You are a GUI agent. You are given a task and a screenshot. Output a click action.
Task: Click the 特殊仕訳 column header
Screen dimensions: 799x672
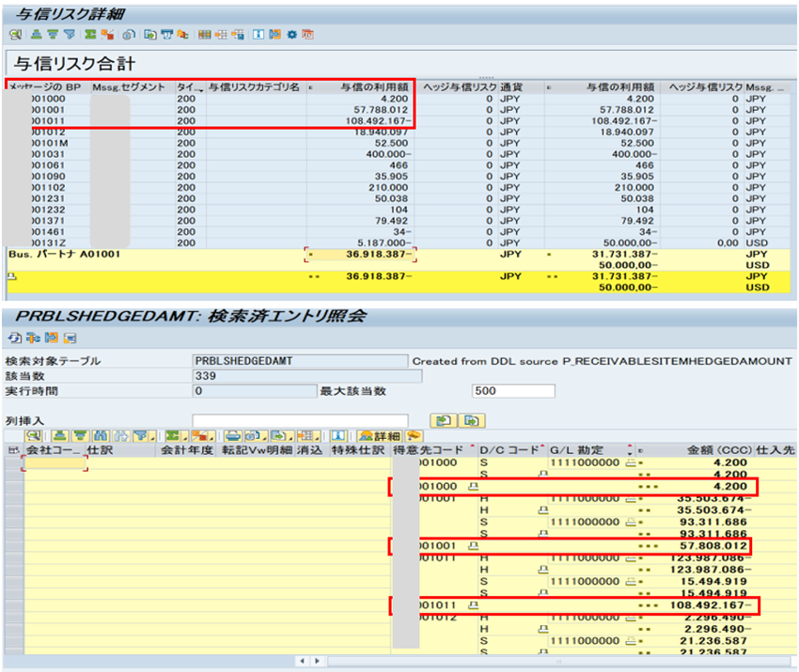[x=358, y=450]
